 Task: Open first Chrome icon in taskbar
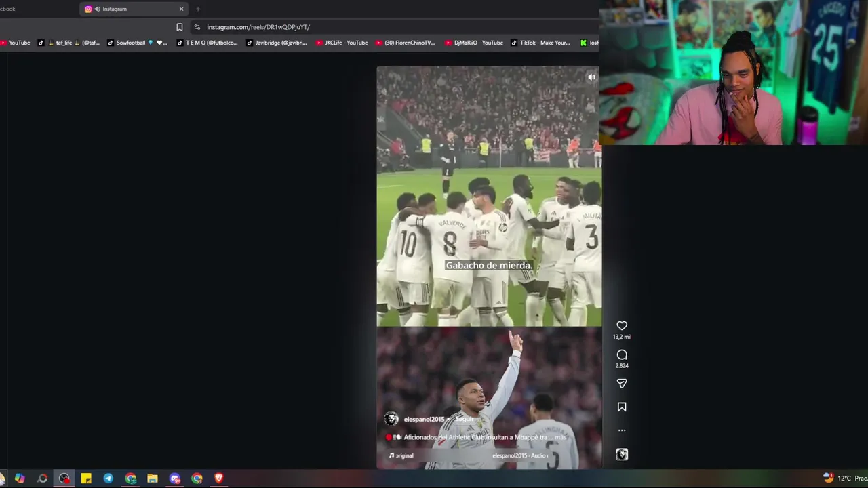pos(130,479)
